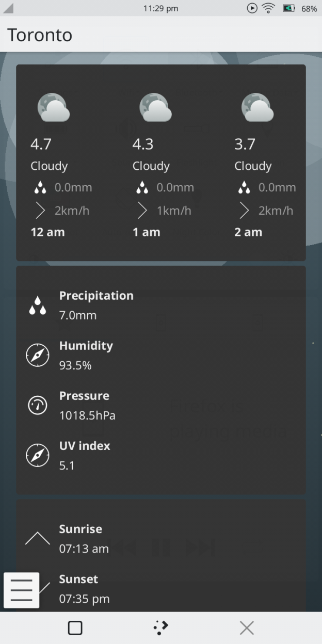This screenshot has width=322, height=644.
Task: Click the Pressure gauge icon
Action: coord(38,406)
